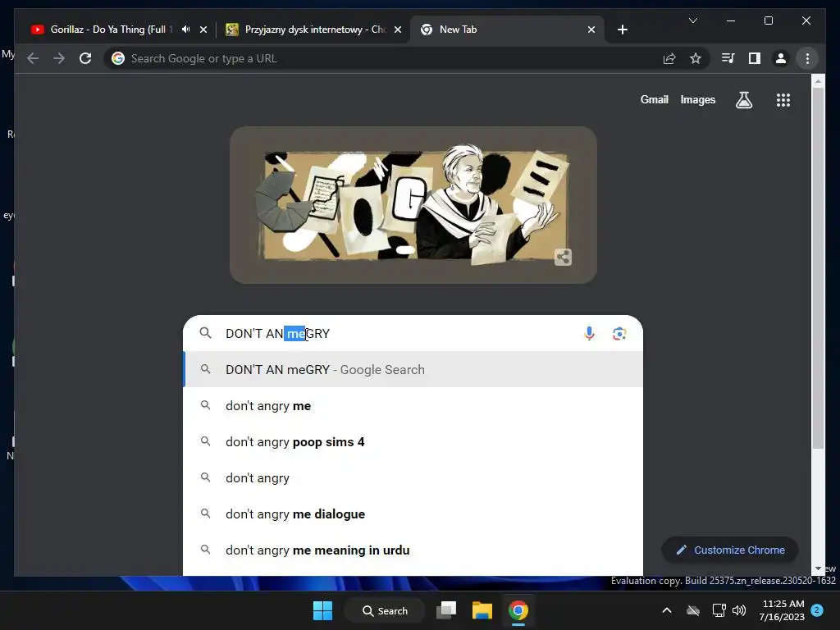The image size is (840, 630).
Task: Search by image with Google Lens
Action: [x=619, y=333]
